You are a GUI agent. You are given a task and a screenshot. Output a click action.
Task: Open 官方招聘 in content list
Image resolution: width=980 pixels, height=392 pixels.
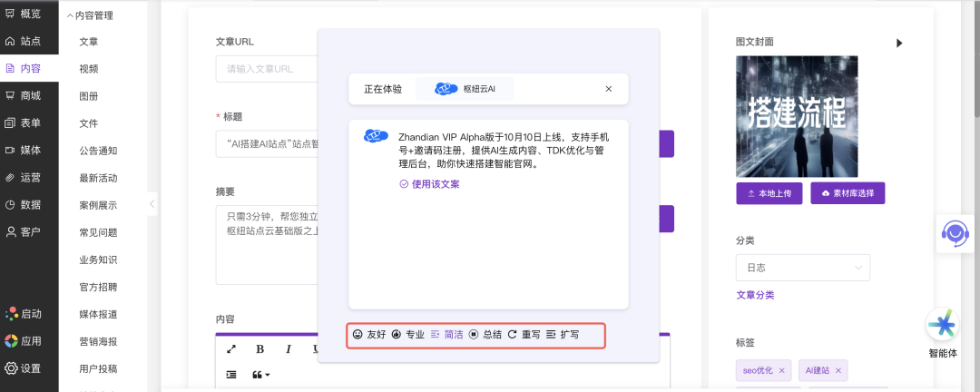coord(98,287)
